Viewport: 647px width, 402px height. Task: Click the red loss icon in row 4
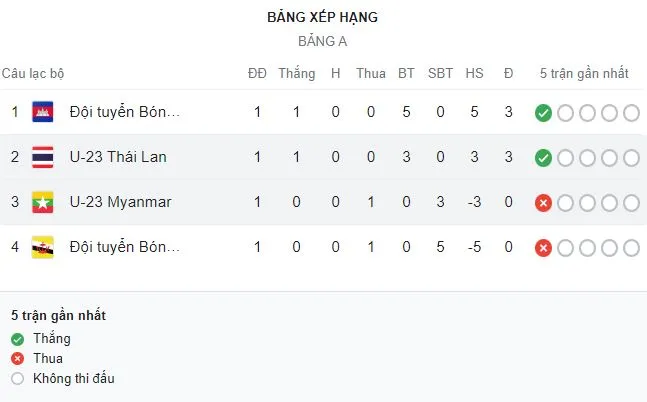(543, 248)
